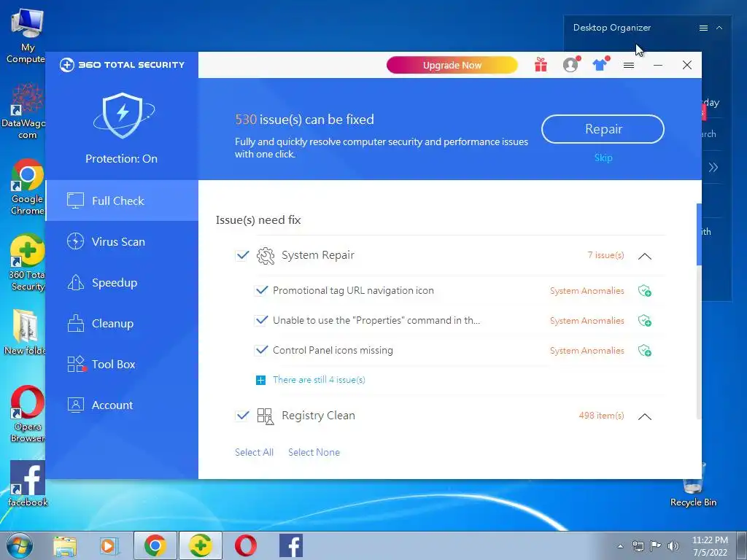Click shield icon for Promotional tag URL row
This screenshot has width=747, height=560.
click(x=645, y=291)
